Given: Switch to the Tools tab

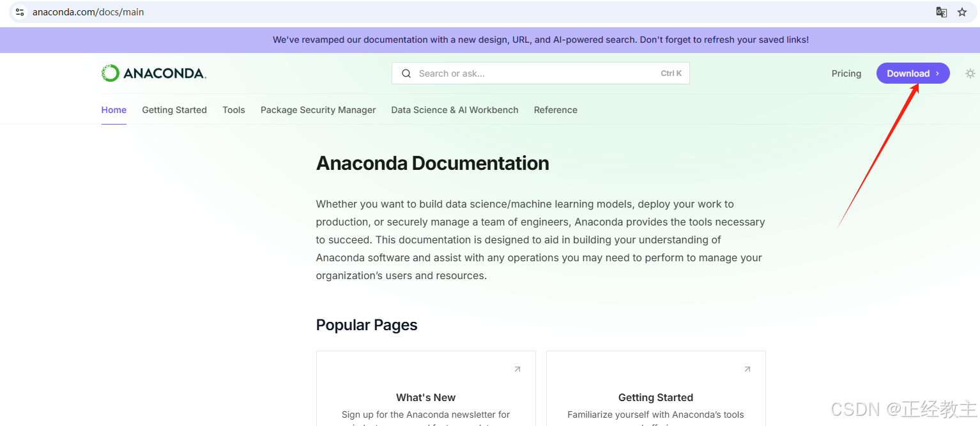Looking at the screenshot, I should [x=234, y=110].
